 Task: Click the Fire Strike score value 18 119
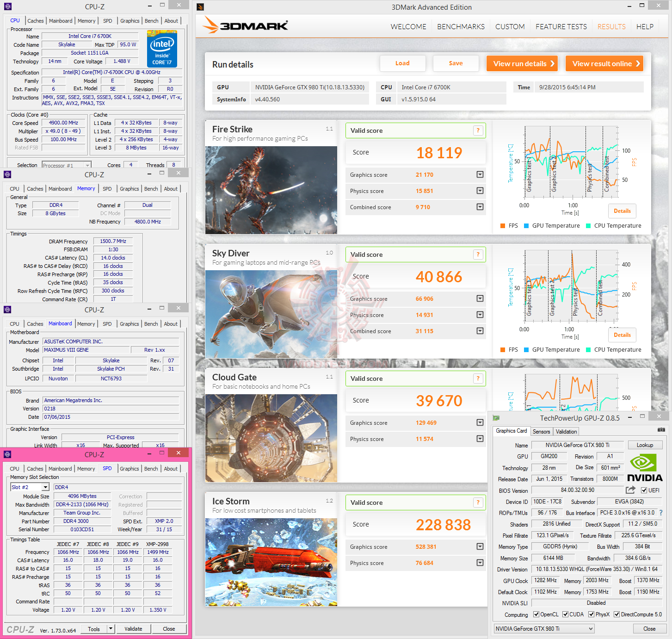pyautogui.click(x=439, y=153)
